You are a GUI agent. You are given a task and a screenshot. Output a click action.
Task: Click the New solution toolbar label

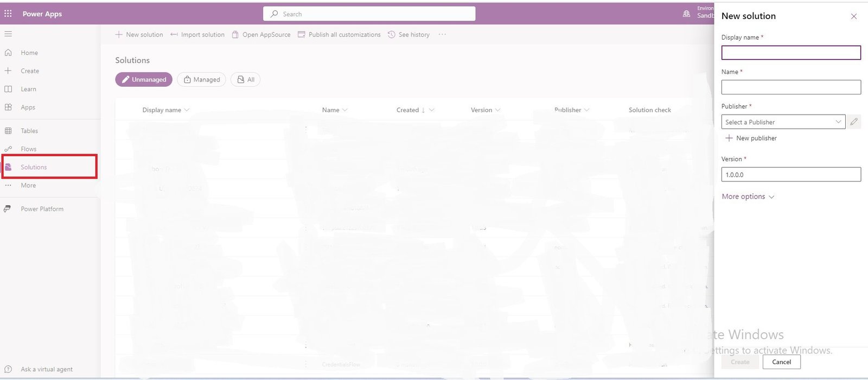coord(144,34)
